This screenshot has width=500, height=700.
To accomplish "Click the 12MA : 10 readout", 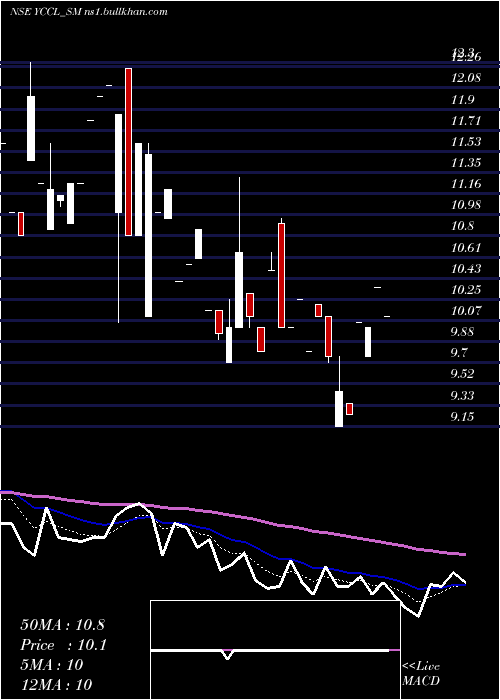I will pyautogui.click(x=56, y=684).
